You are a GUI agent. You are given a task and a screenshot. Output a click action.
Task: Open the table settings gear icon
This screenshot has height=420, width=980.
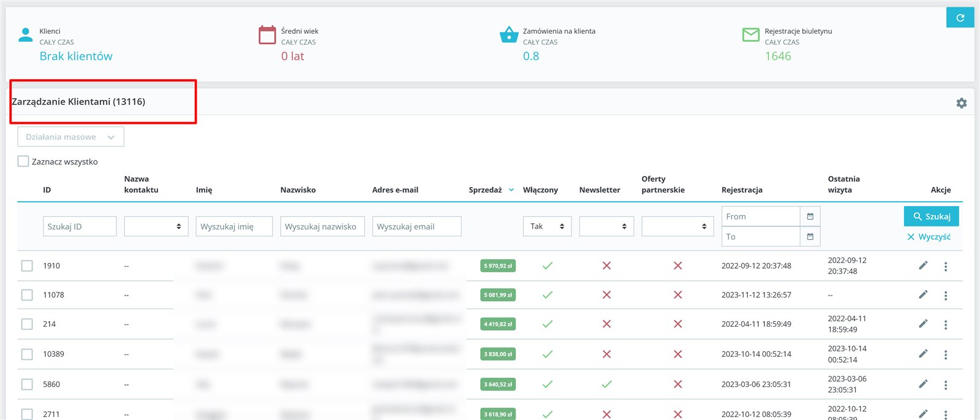(x=961, y=103)
